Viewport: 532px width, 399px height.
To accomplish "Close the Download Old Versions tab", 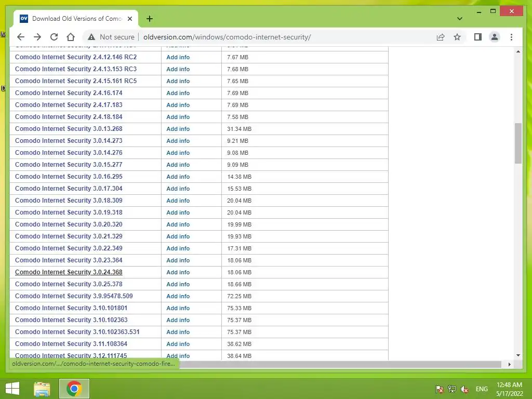I will [x=129, y=19].
